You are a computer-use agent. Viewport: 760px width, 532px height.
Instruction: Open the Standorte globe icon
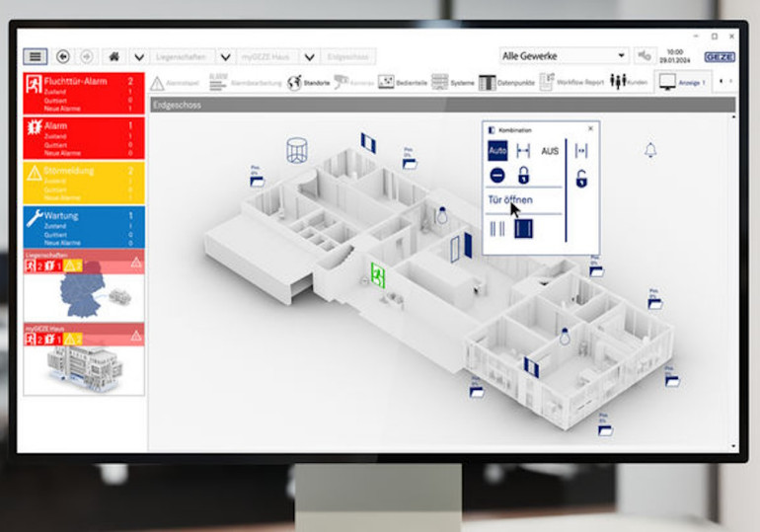(294, 82)
